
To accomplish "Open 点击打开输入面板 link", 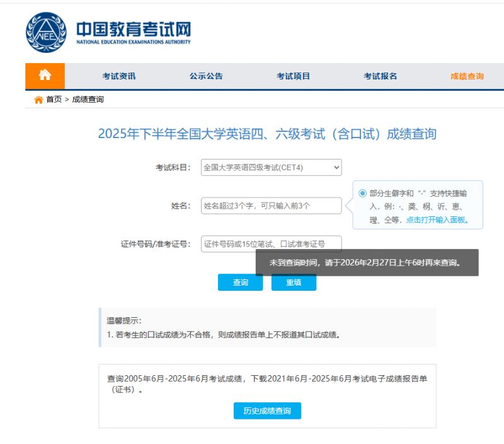I will pos(437,220).
